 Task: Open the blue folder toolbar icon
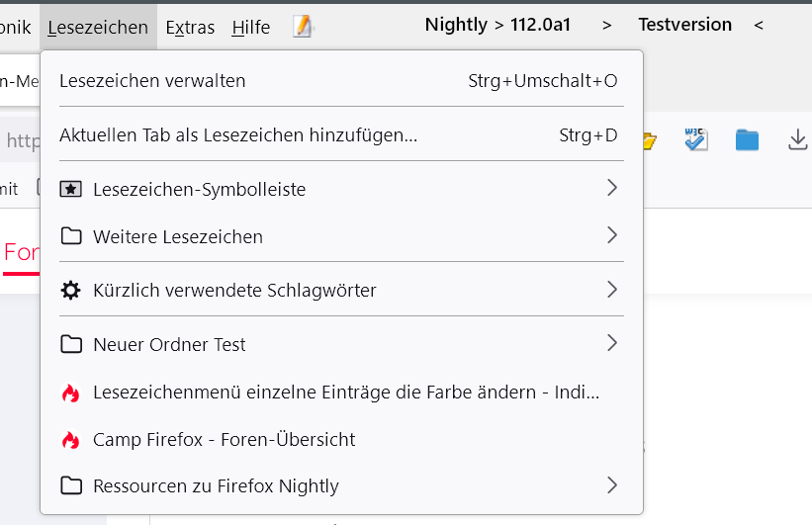point(747,140)
